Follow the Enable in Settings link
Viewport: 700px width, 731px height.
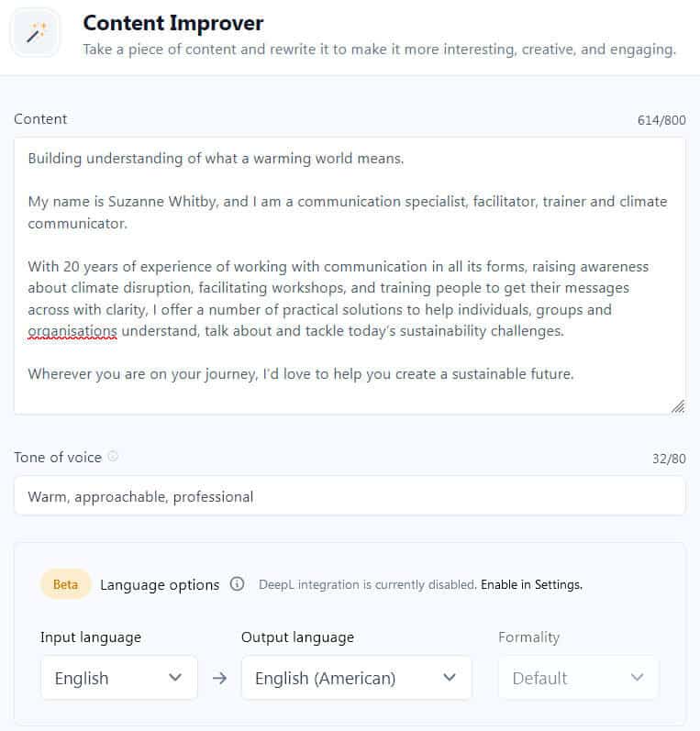tap(531, 584)
